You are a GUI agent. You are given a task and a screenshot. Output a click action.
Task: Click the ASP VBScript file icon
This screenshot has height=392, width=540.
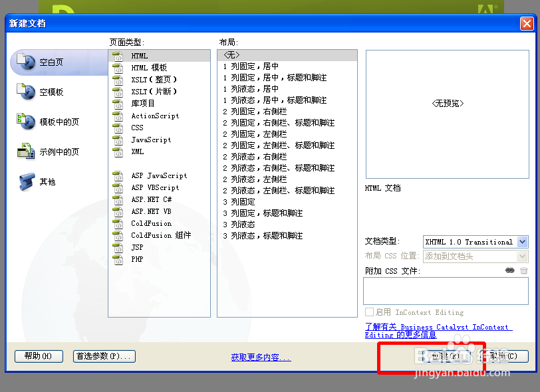[118, 187]
